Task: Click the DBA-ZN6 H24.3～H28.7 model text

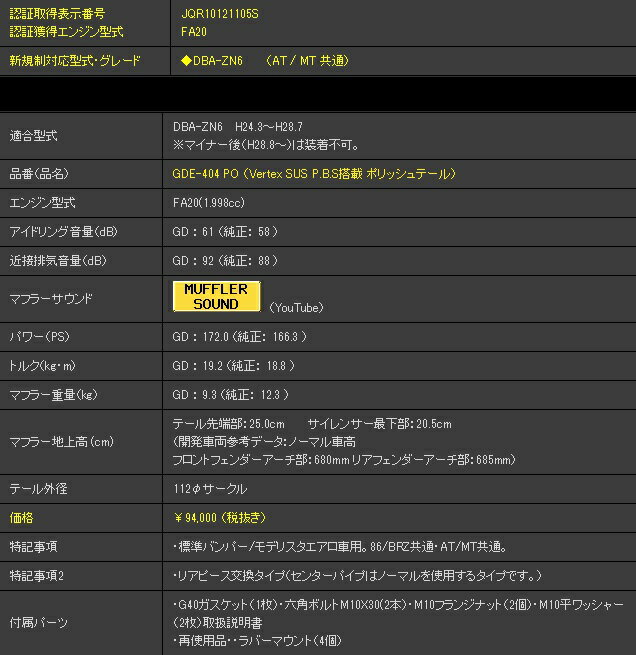Action: point(238,128)
